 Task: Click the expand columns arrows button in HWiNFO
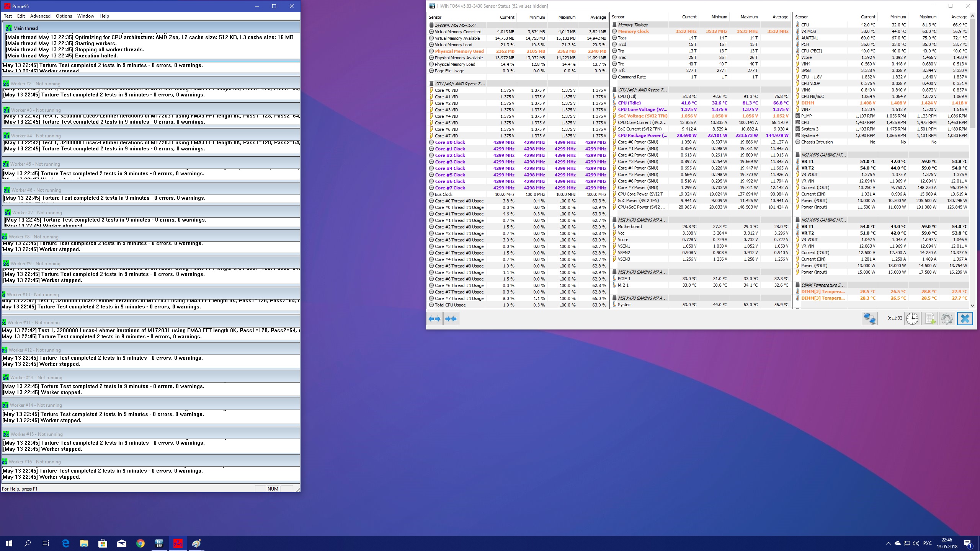(434, 319)
